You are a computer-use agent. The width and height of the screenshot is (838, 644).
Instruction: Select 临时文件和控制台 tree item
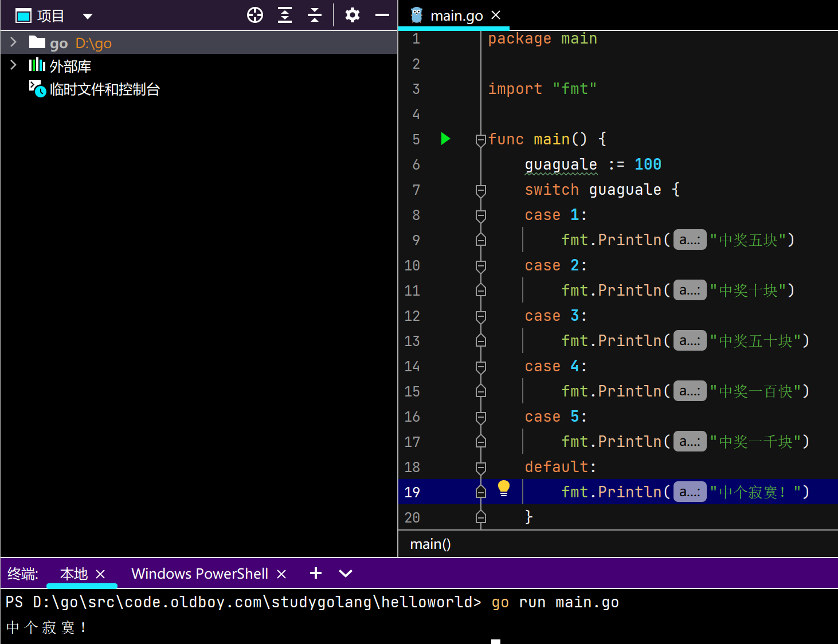199,89
